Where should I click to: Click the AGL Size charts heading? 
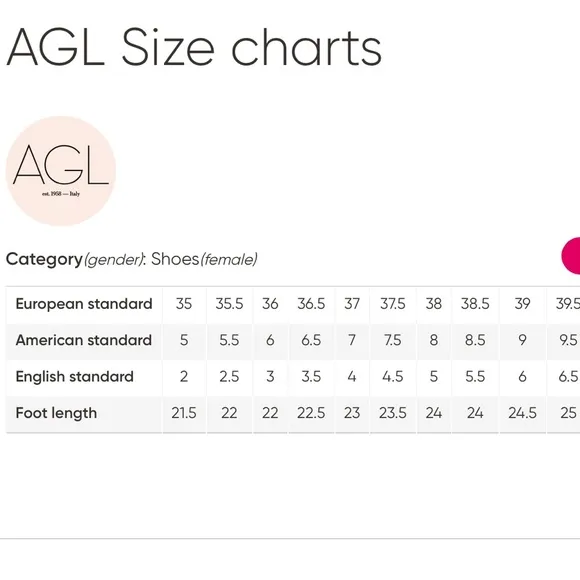click(194, 47)
